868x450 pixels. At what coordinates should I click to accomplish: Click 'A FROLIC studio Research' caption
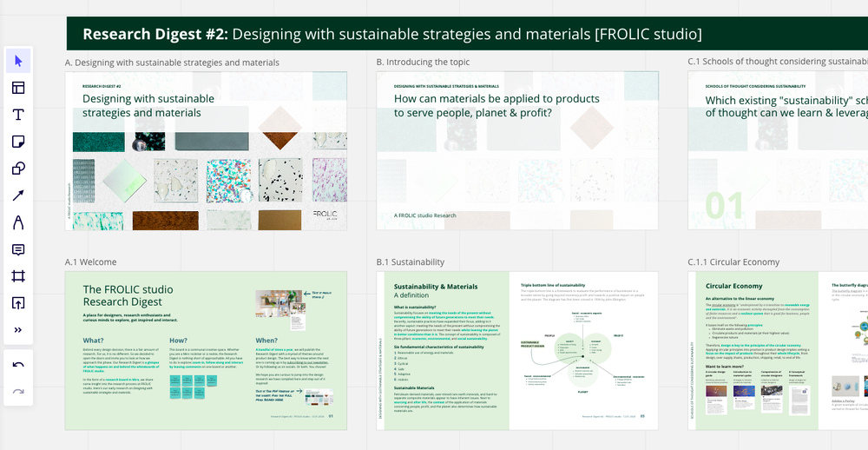(425, 215)
